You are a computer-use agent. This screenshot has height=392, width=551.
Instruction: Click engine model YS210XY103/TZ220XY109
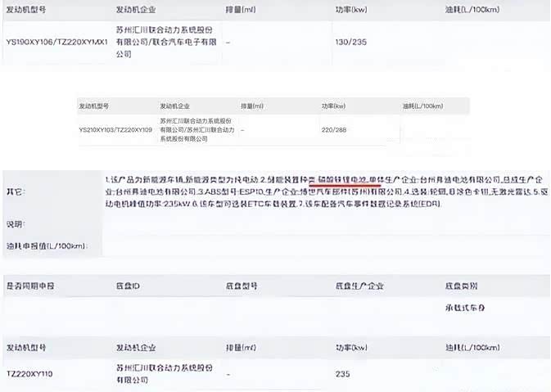pyautogui.click(x=115, y=129)
